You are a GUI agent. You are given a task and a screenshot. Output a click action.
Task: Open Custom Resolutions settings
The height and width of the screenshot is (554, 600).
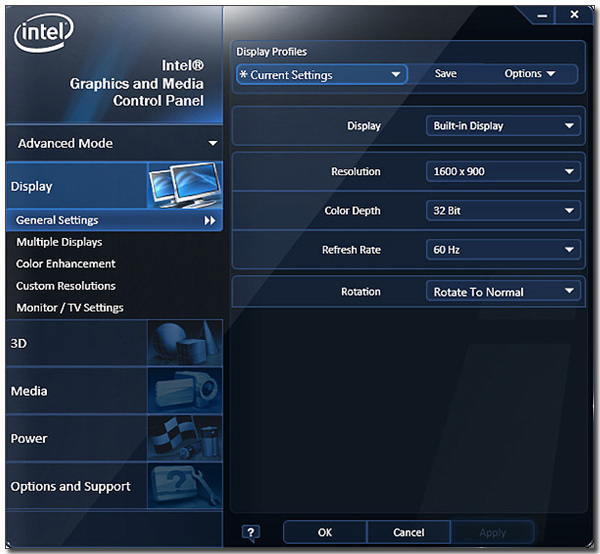coord(65,286)
